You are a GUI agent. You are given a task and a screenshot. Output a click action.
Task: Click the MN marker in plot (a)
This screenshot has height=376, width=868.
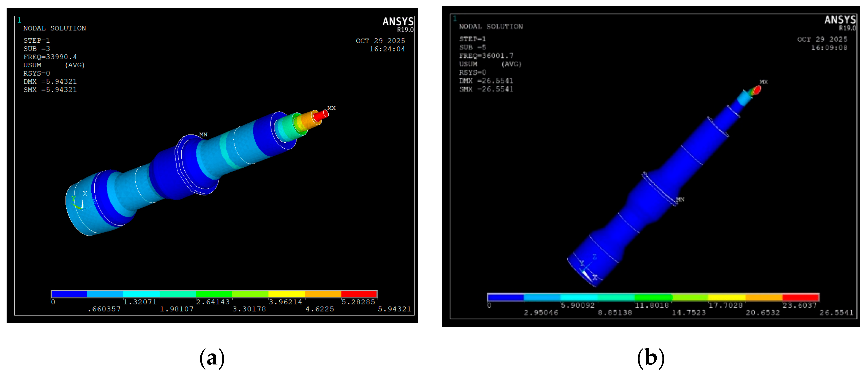pos(203,135)
